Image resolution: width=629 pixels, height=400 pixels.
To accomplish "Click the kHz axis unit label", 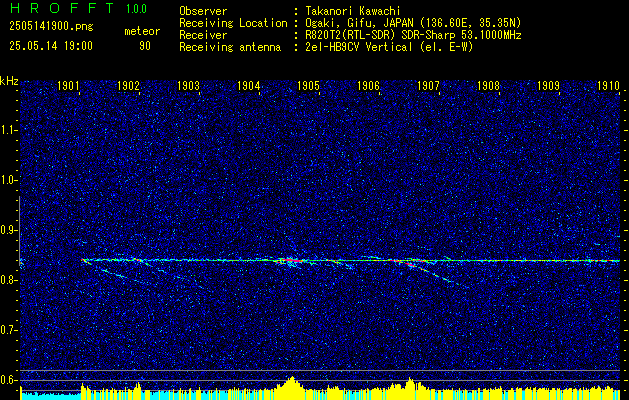I will [x=9, y=81].
